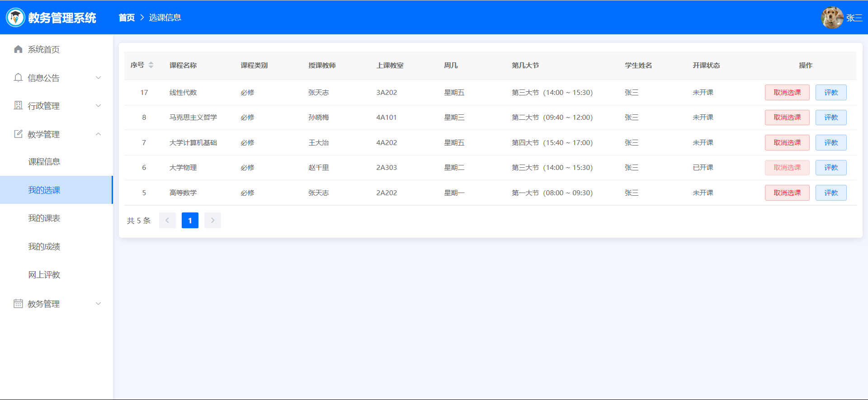The width and height of the screenshot is (868, 400).
Task: Open 我的成绩 in the sidebar
Action: [57, 246]
